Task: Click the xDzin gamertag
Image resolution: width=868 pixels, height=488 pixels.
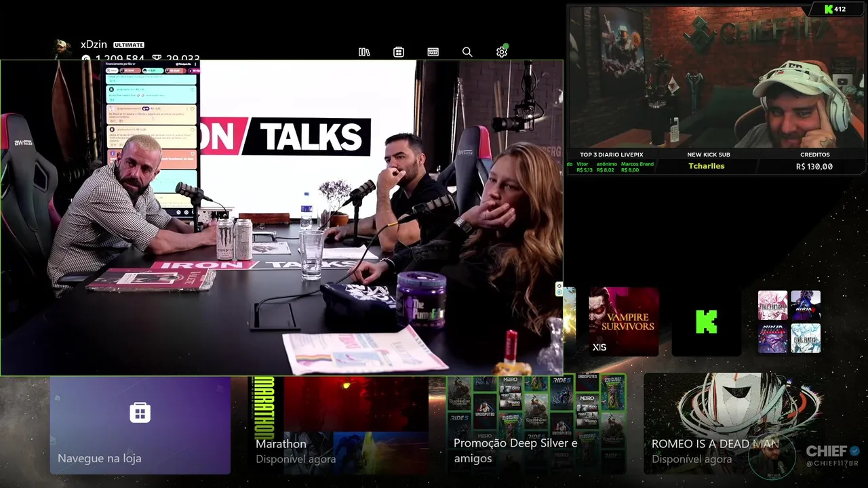Action: pyautogui.click(x=94, y=45)
